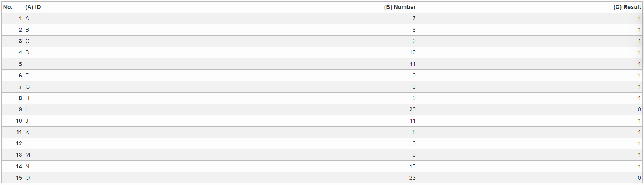Click the ID cell containing H

(92, 98)
